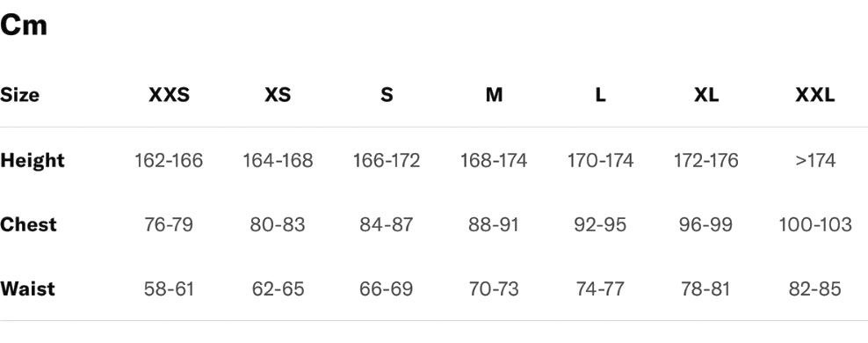Select height value 162-166 for XXS

point(169,161)
